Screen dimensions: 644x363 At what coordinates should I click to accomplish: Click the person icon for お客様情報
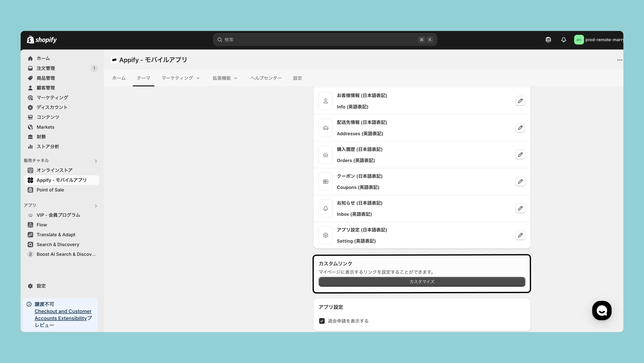pyautogui.click(x=326, y=101)
